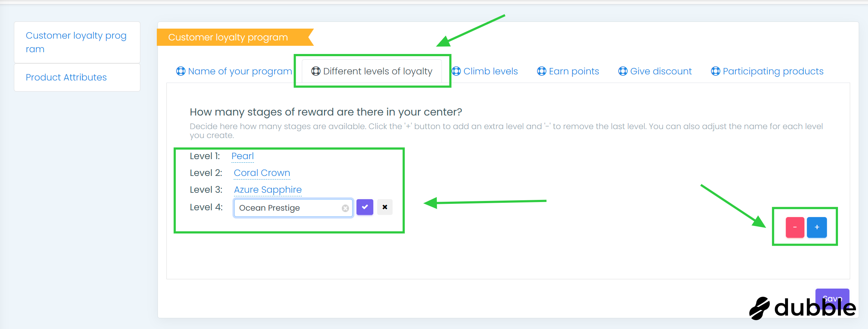Open the Give discount tab

(x=661, y=71)
